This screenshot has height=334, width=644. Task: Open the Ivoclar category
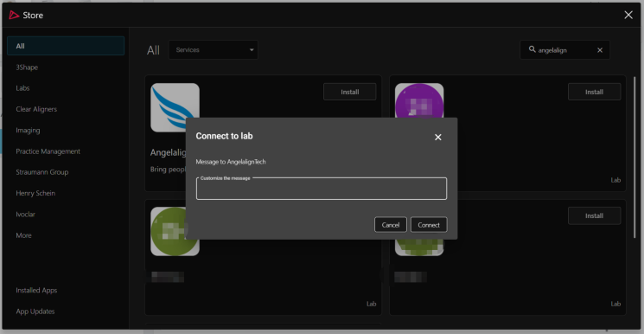(25, 214)
